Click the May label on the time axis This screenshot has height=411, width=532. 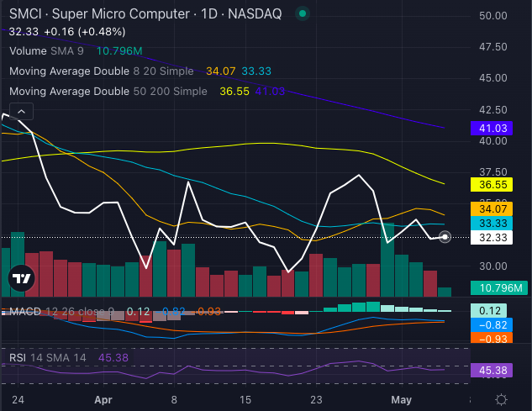tap(402, 400)
